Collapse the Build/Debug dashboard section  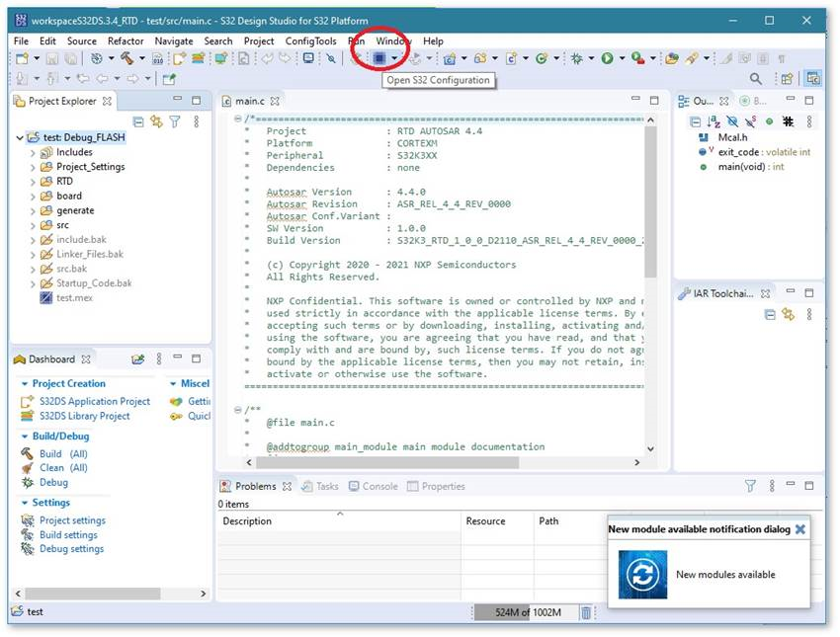(25, 437)
